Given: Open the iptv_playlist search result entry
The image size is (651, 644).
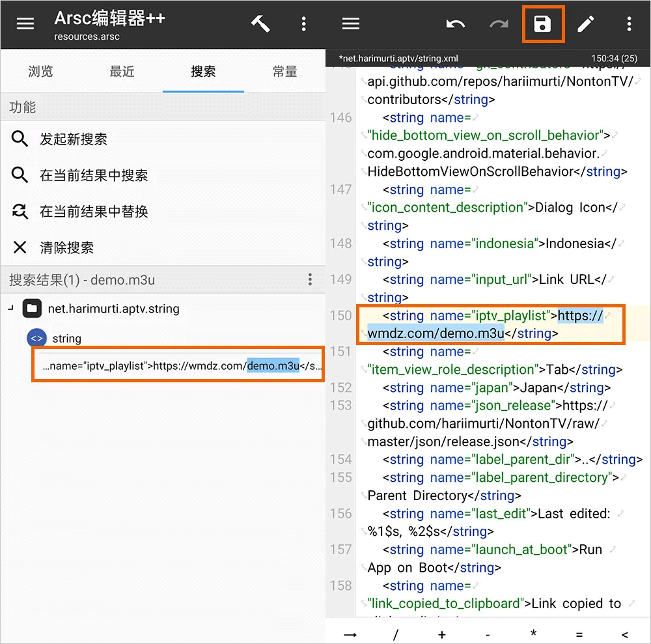Looking at the screenshot, I should (x=178, y=365).
